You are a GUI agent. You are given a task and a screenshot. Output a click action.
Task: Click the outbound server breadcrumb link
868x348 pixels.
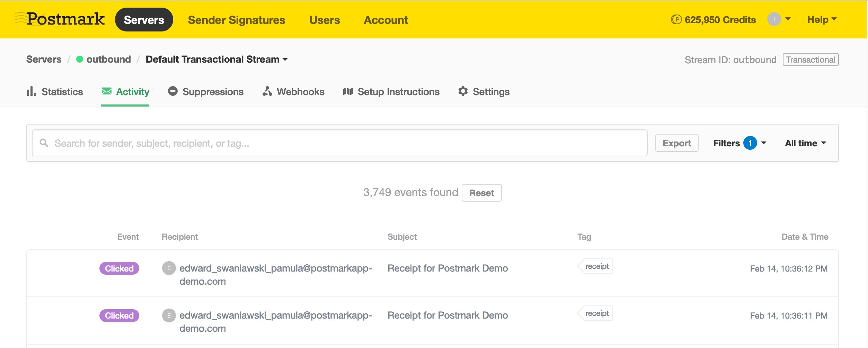[x=108, y=59]
